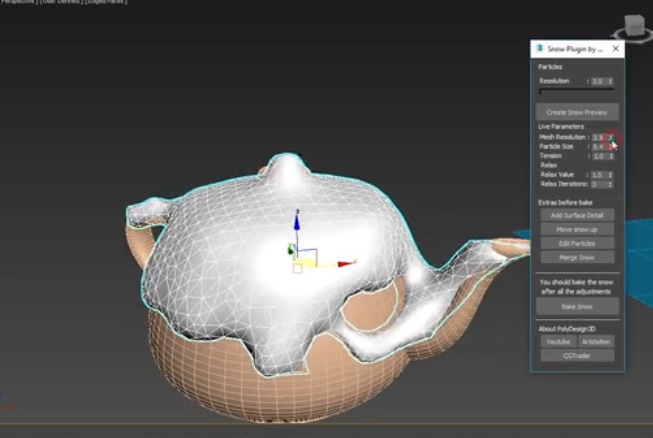Click the Tension spinner arrows

coord(611,156)
